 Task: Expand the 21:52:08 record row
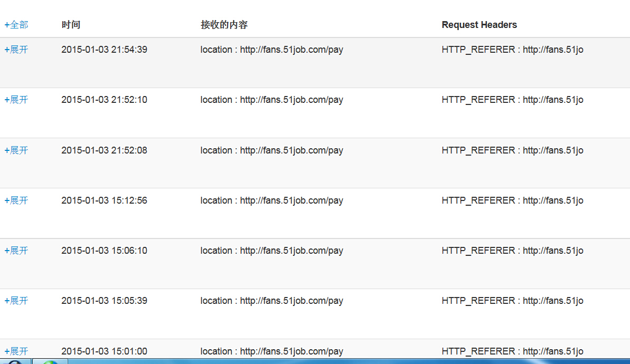[16, 150]
